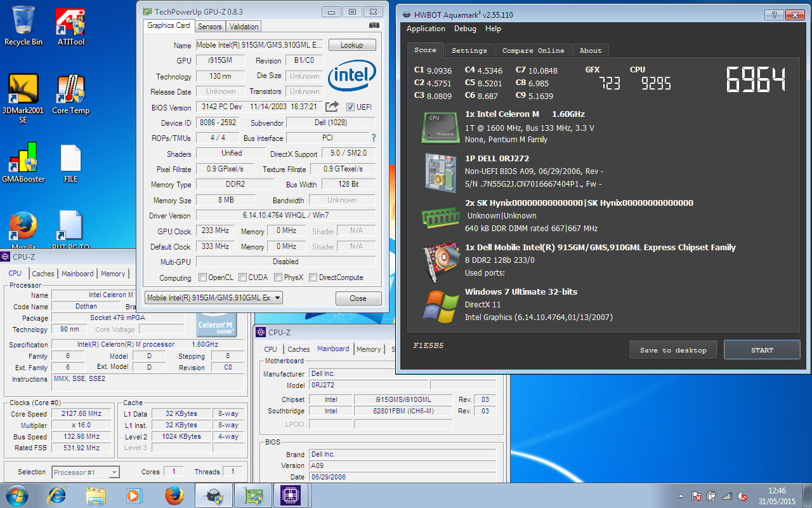
Task: Click the clock showing 12:46
Action: pyautogui.click(x=777, y=491)
